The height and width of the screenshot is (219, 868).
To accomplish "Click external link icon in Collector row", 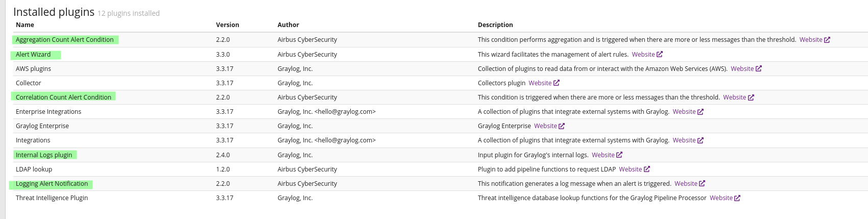I will pyautogui.click(x=557, y=83).
